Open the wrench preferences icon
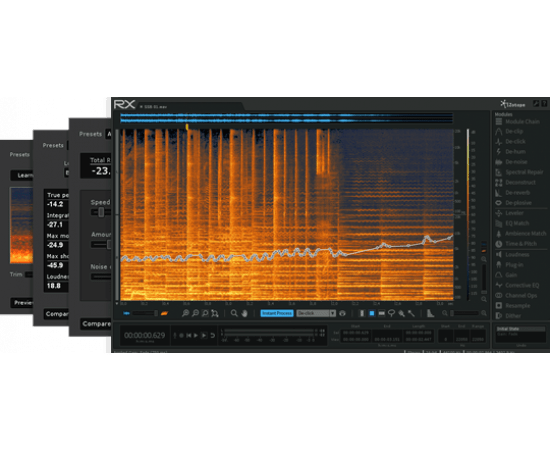 [x=535, y=103]
